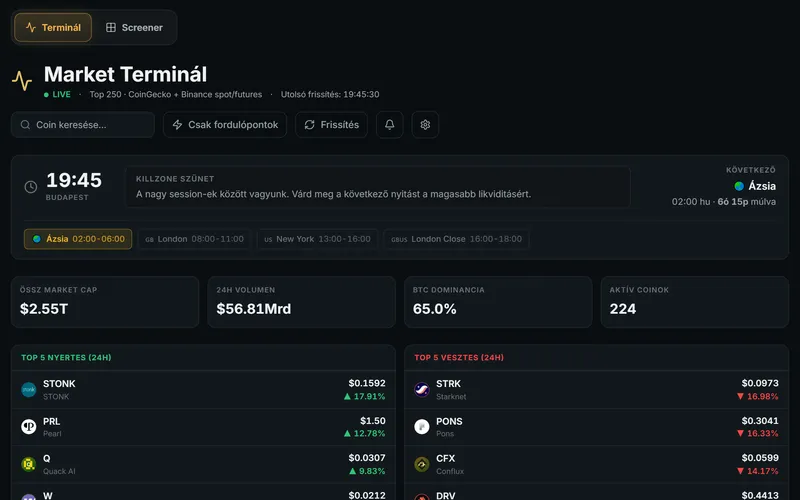The image size is (800, 500).
Task: Click the green LIVE status indicator
Action: pos(57,94)
